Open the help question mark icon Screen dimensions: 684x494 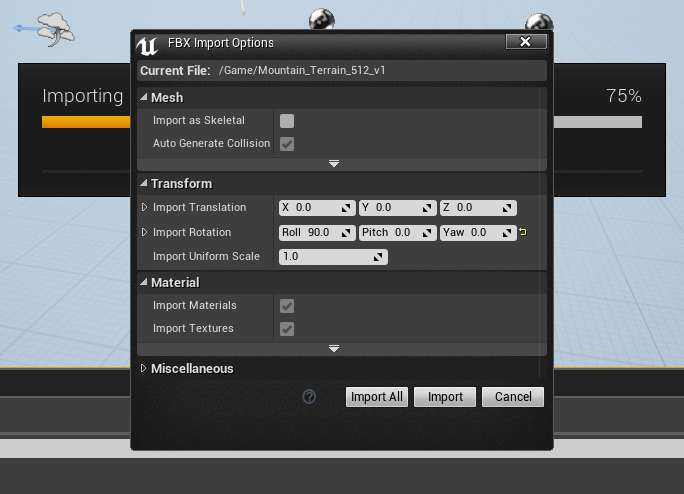point(309,397)
